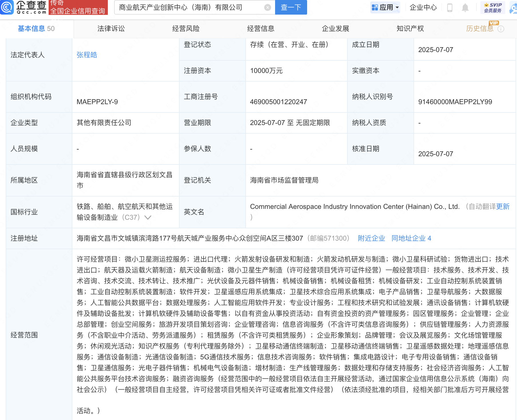The image size is (517, 420).
Task: Clear the search box with X icon
Action: pos(267,7)
